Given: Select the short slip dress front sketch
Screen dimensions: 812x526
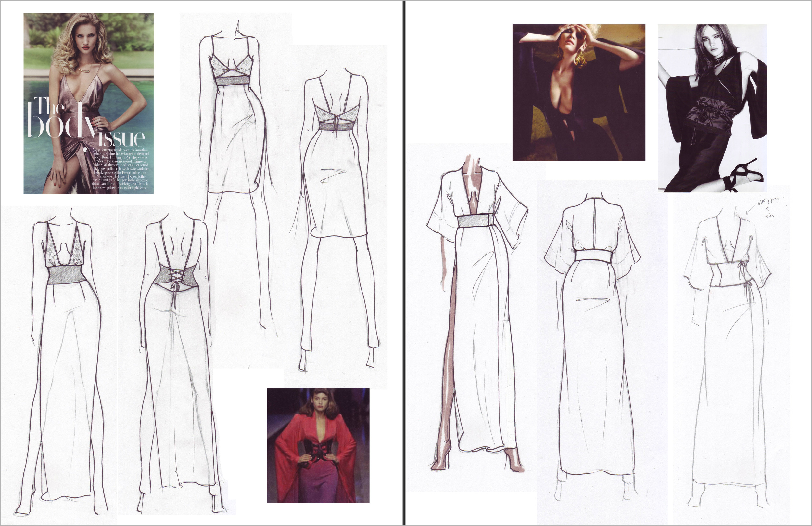Looking at the screenshot, I should [235, 178].
